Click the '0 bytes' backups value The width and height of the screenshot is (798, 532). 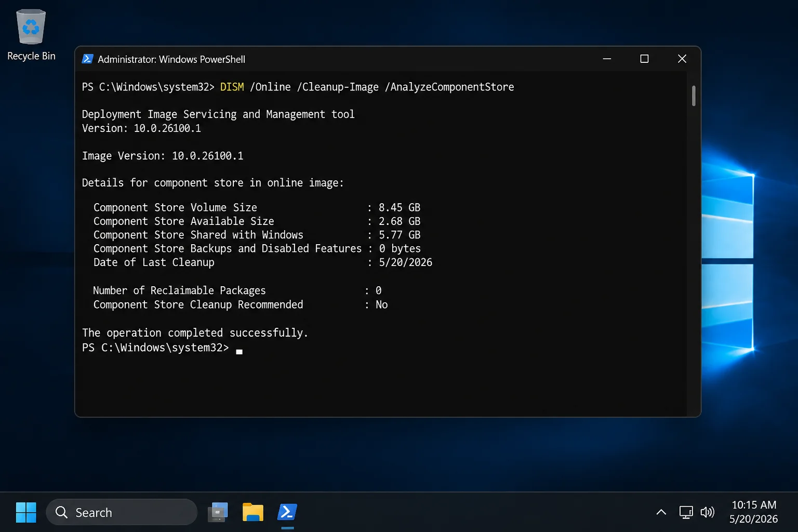tap(400, 248)
